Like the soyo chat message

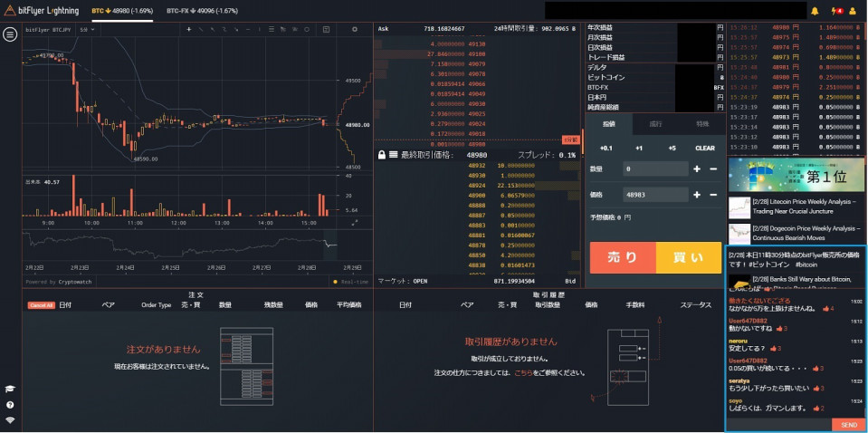pos(819,408)
